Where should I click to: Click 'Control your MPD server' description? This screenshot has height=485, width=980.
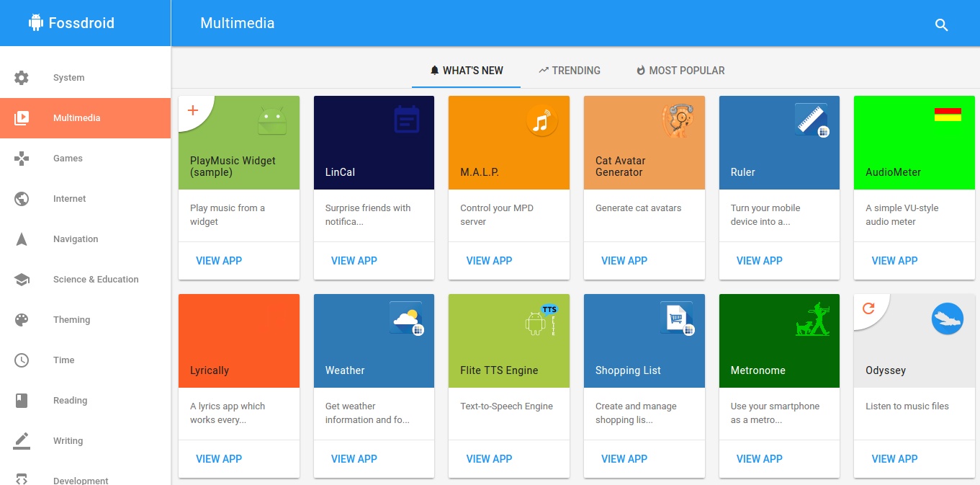point(496,215)
